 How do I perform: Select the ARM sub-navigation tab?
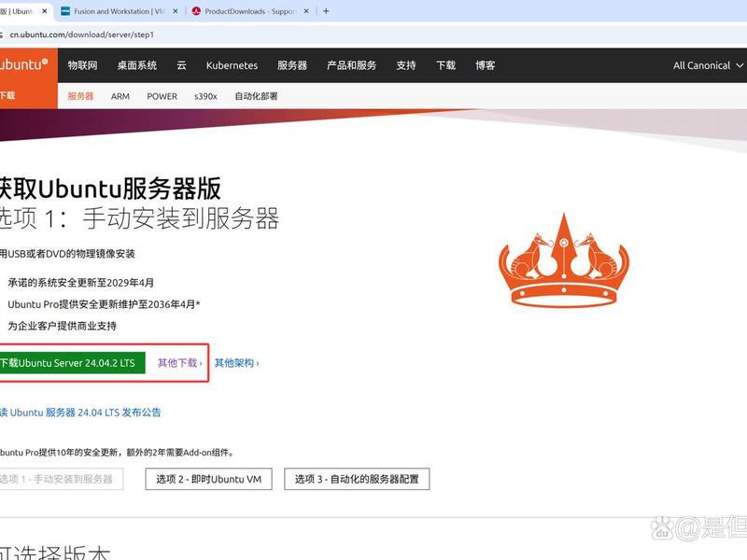(120, 96)
